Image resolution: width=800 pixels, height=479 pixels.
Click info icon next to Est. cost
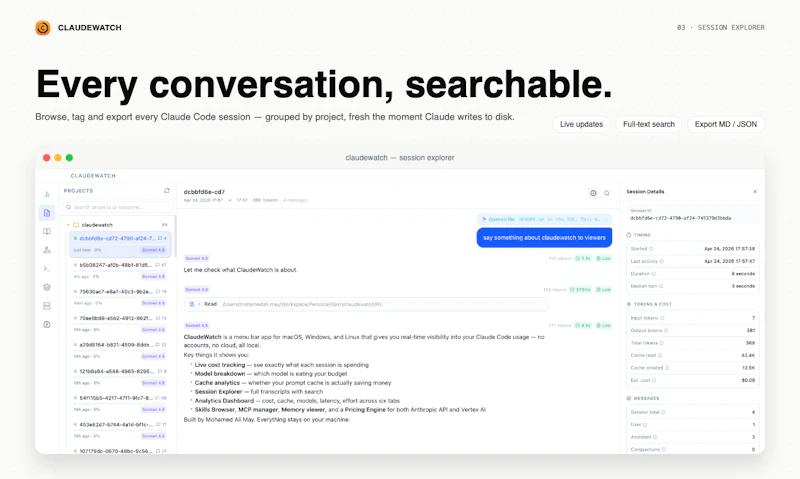point(654,381)
